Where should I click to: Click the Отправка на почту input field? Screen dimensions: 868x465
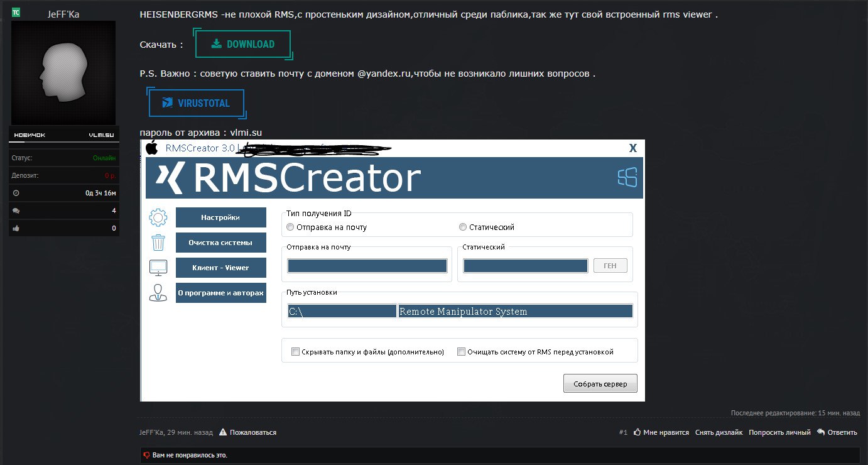tap(367, 266)
